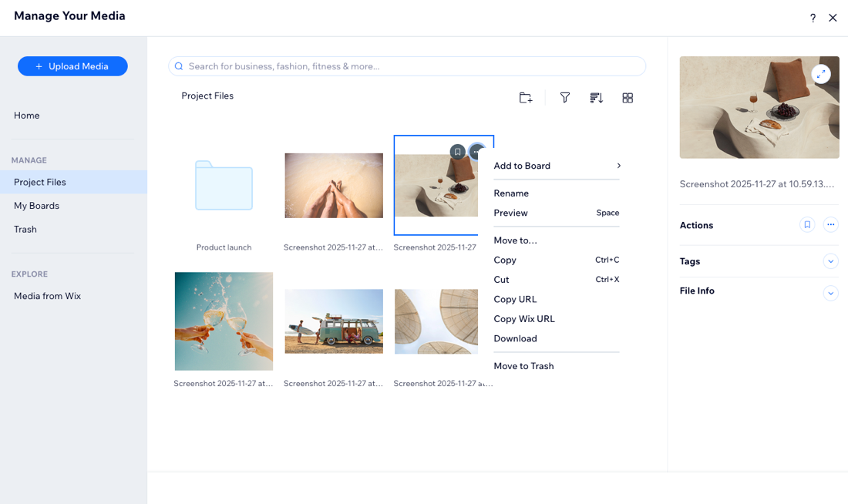The image size is (848, 504).
Task: Click the bookmark icon in the Actions panel
Action: [x=806, y=224]
